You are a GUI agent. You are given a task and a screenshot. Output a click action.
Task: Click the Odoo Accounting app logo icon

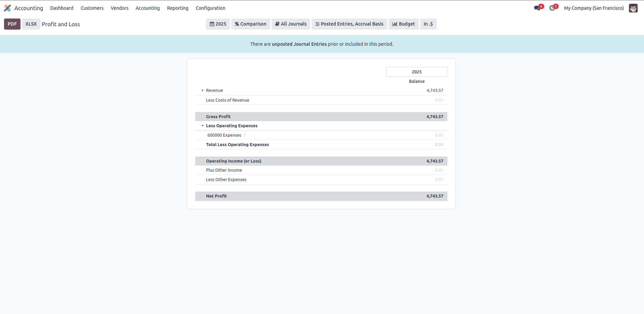tap(7, 8)
